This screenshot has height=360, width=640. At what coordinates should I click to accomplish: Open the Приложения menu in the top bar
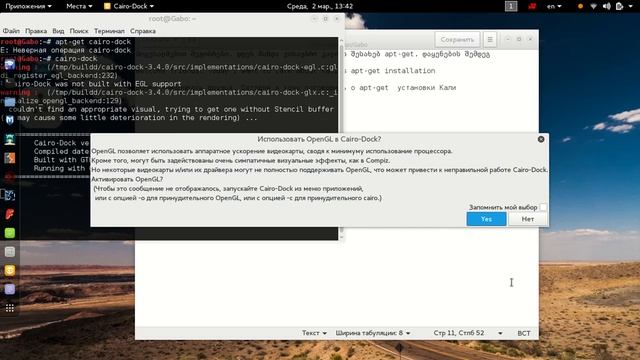click(28, 6)
